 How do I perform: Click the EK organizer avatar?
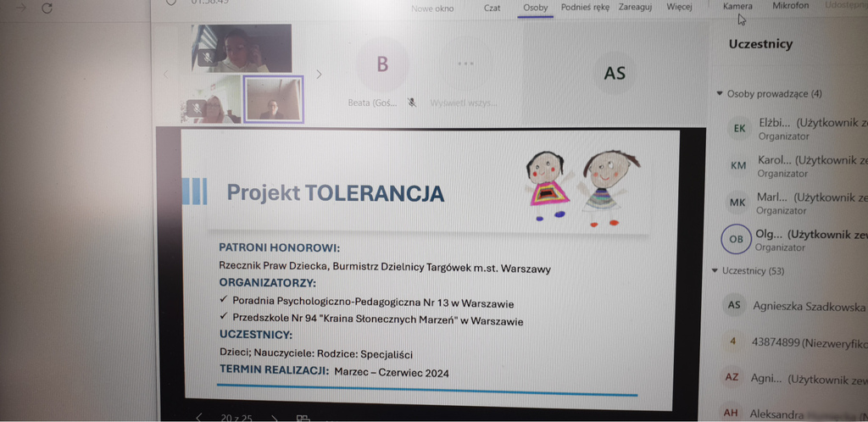click(x=739, y=129)
